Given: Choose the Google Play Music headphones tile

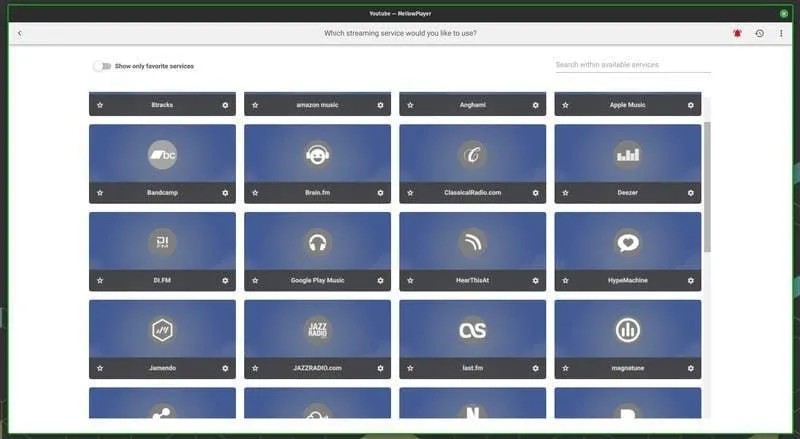Looking at the screenshot, I should tap(317, 242).
